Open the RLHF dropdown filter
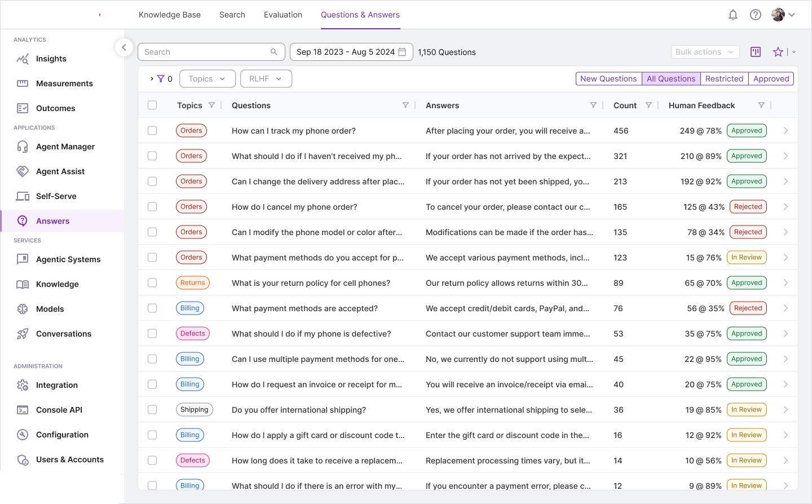 pyautogui.click(x=266, y=79)
